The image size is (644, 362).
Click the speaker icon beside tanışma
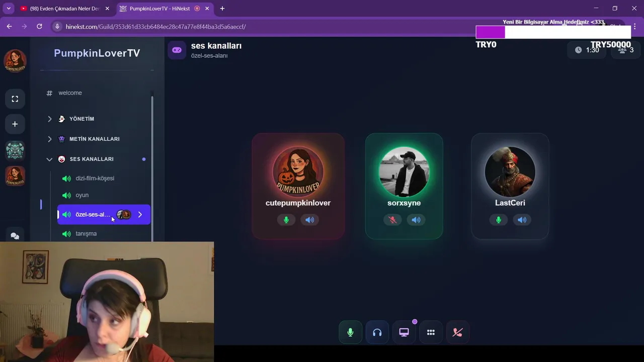(66, 234)
